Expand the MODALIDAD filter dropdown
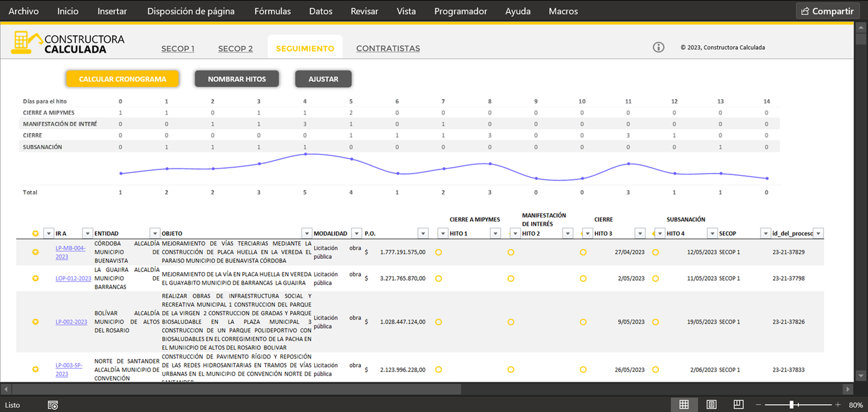 click(x=356, y=234)
